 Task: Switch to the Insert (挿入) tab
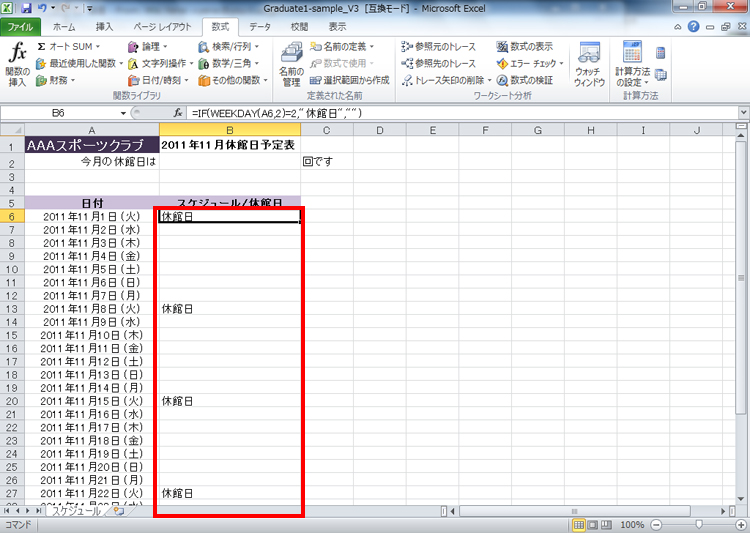(104, 27)
